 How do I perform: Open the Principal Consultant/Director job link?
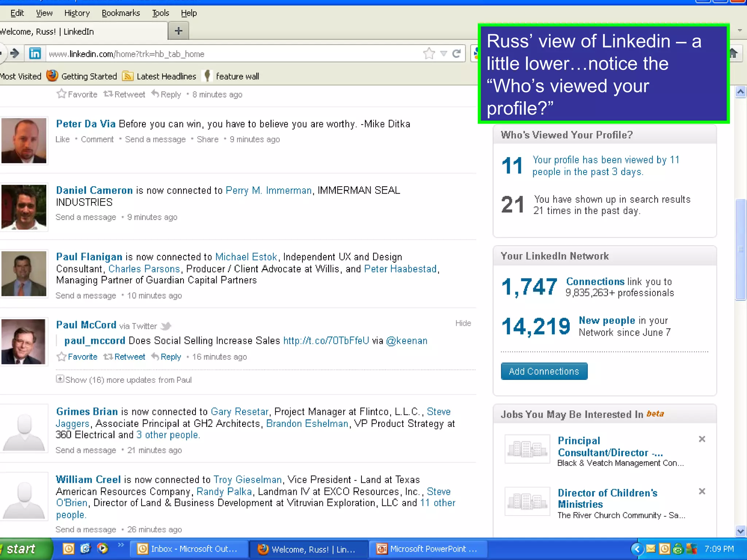610,446
